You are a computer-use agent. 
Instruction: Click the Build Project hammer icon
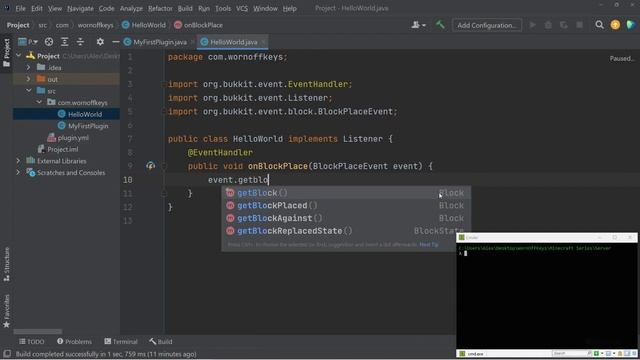440,25
